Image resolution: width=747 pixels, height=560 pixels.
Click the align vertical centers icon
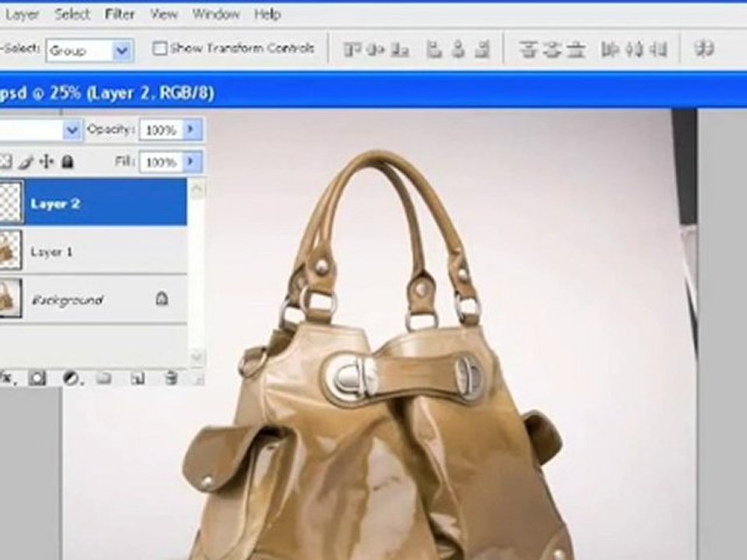tap(375, 49)
